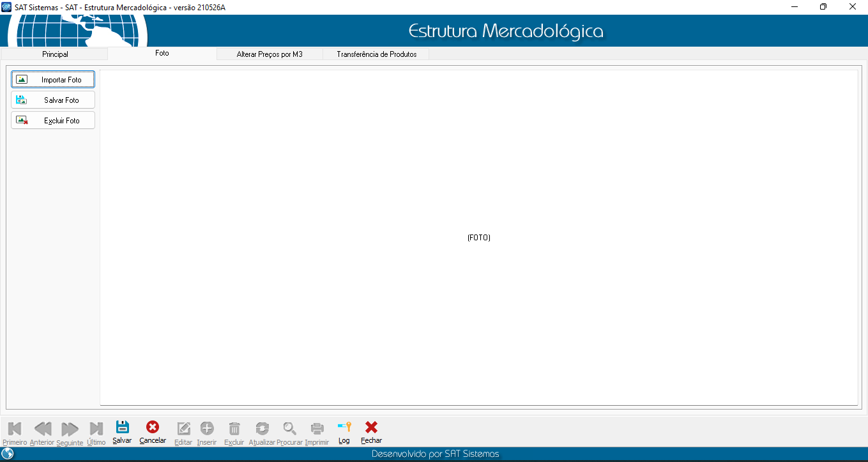The width and height of the screenshot is (868, 462).
Task: Click the Excluir Foto button
Action: 53,121
